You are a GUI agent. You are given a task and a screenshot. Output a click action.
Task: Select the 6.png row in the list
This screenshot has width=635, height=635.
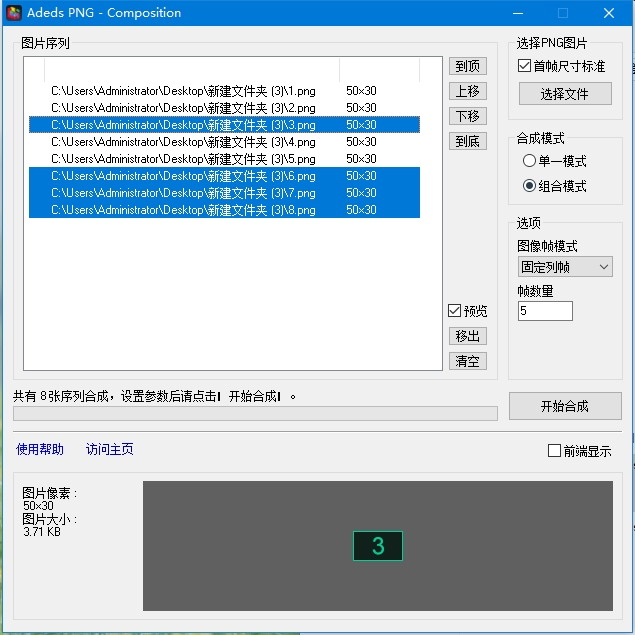224,176
